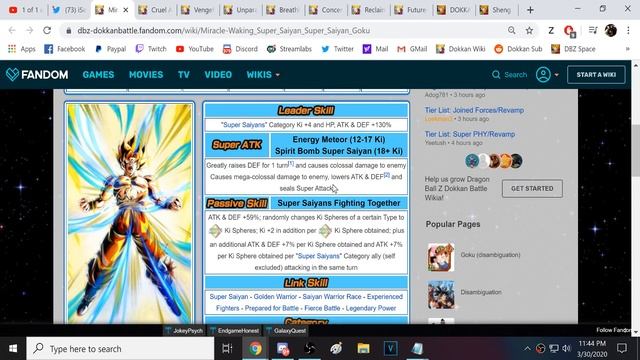Switch to the Twitter (73) tab
This screenshot has height=360, width=640.
[69, 10]
